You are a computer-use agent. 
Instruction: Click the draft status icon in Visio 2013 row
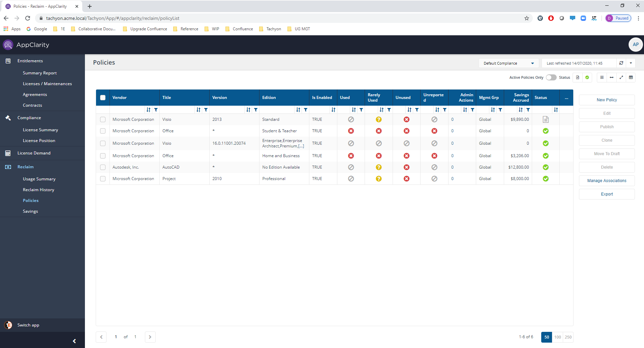(546, 119)
